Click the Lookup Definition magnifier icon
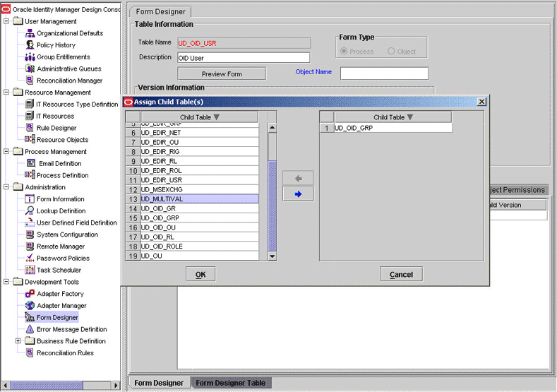Image resolution: width=557 pixels, height=392 pixels. coord(30,210)
